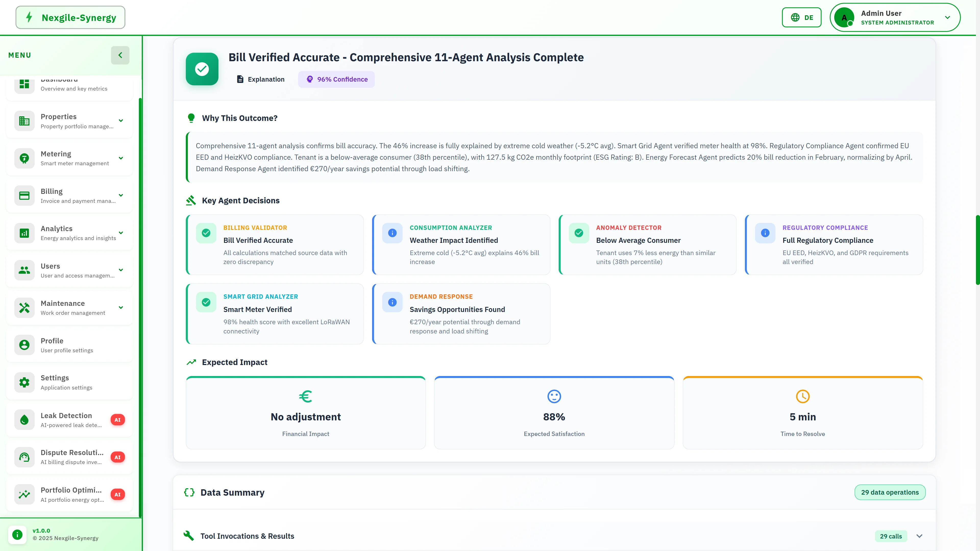Viewport: 980px width, 551px height.
Task: Click the 96% Confidence badge
Action: coord(336,79)
